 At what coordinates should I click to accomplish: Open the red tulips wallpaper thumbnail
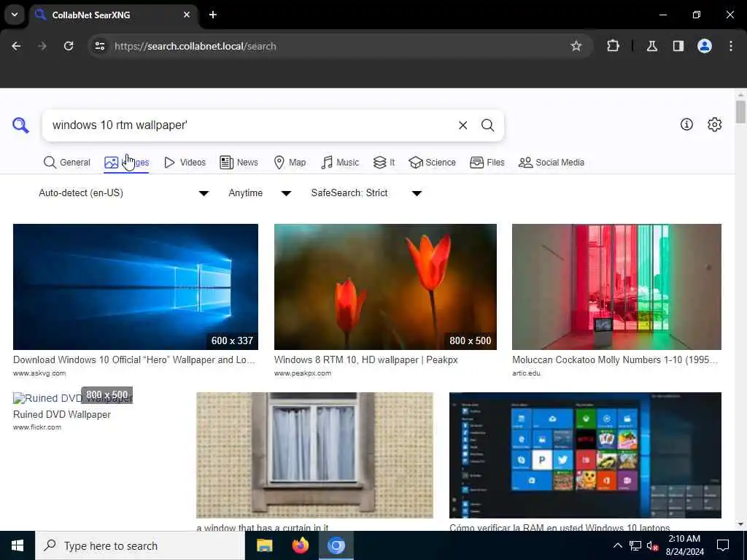tap(385, 287)
